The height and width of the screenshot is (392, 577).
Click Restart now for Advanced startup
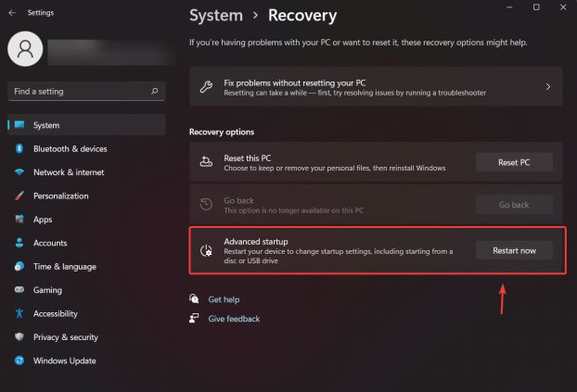click(x=514, y=250)
